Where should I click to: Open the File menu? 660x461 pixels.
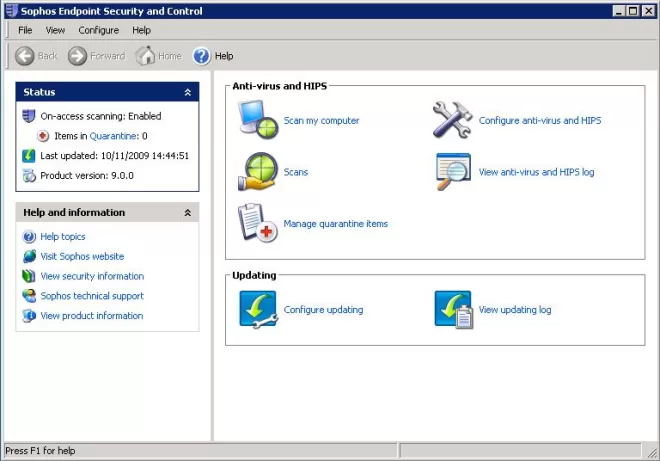coord(25,30)
